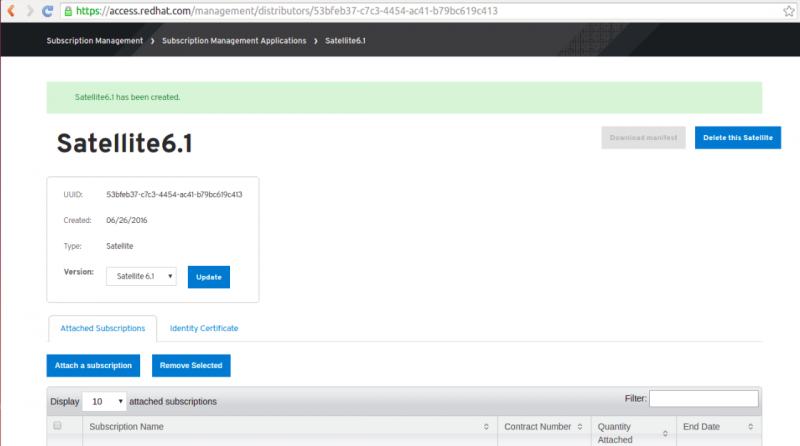Switch to the Identity Certificate tab
Screen dimensions: 800x446
coord(204,328)
